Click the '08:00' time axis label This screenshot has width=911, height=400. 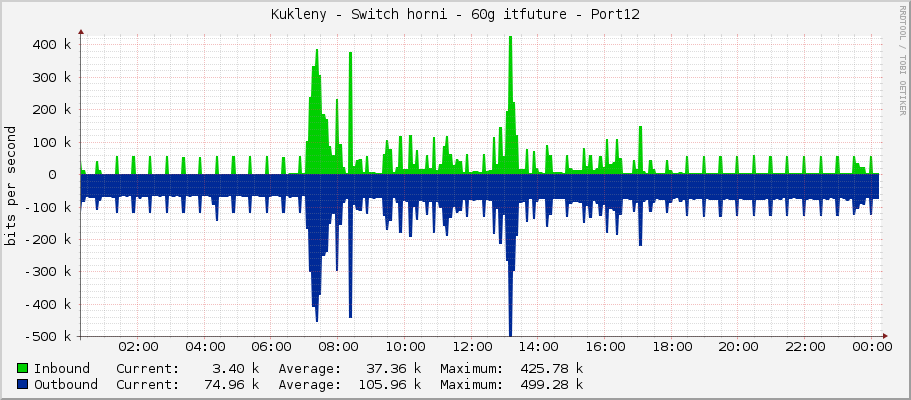(338, 347)
